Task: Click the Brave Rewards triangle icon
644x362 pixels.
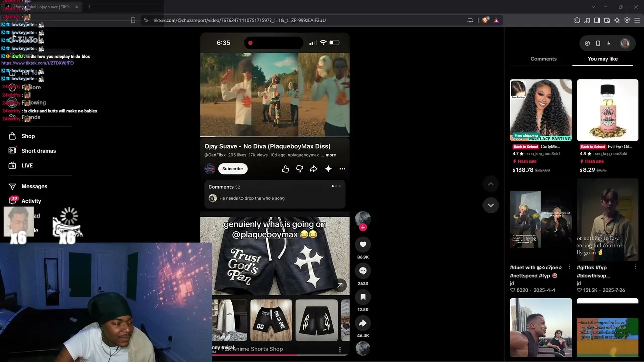Action: [x=496, y=20]
